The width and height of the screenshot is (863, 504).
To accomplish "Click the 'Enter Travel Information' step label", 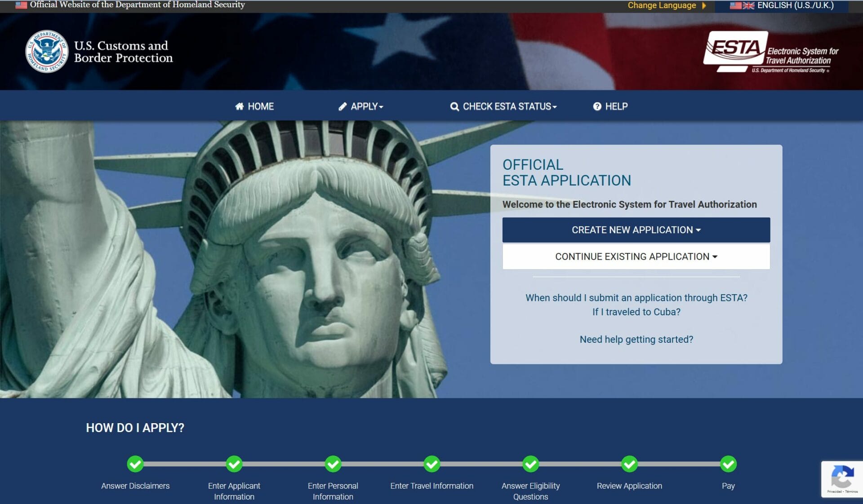I will click(432, 486).
